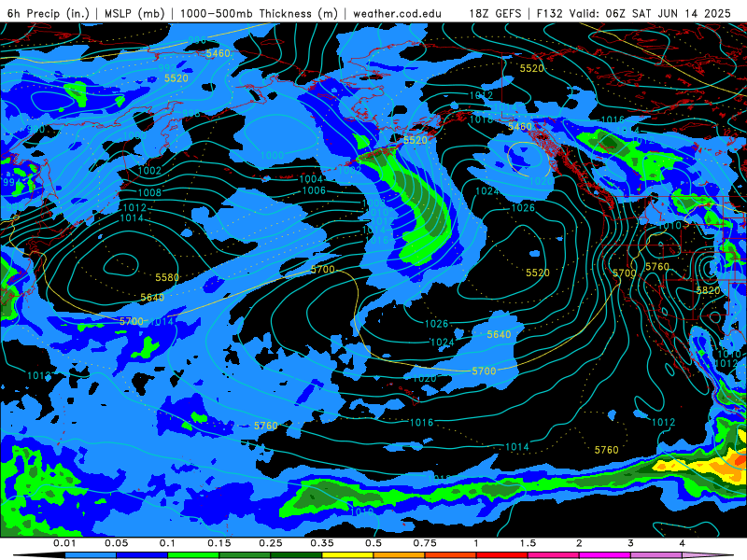Click the '990' isobar label
The width and height of the screenshot is (747, 560).
click(35, 129)
